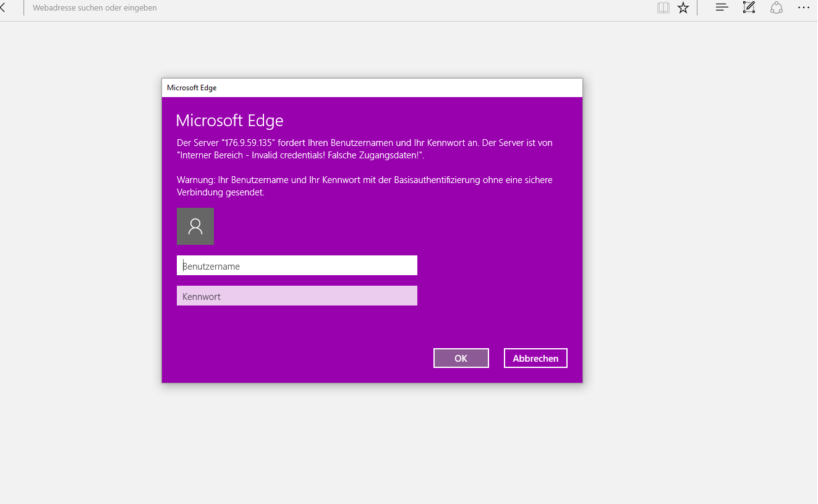This screenshot has width=818, height=504.
Task: Click the browser back arrow
Action: pos(3,7)
